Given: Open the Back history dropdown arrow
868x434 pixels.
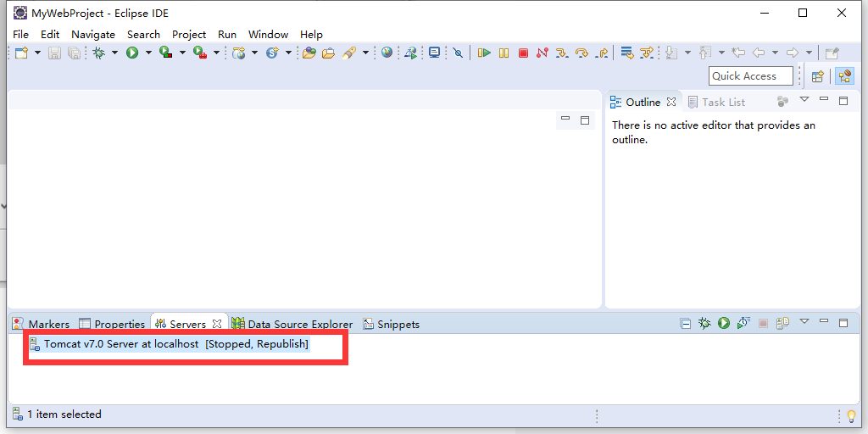Looking at the screenshot, I should 775,53.
